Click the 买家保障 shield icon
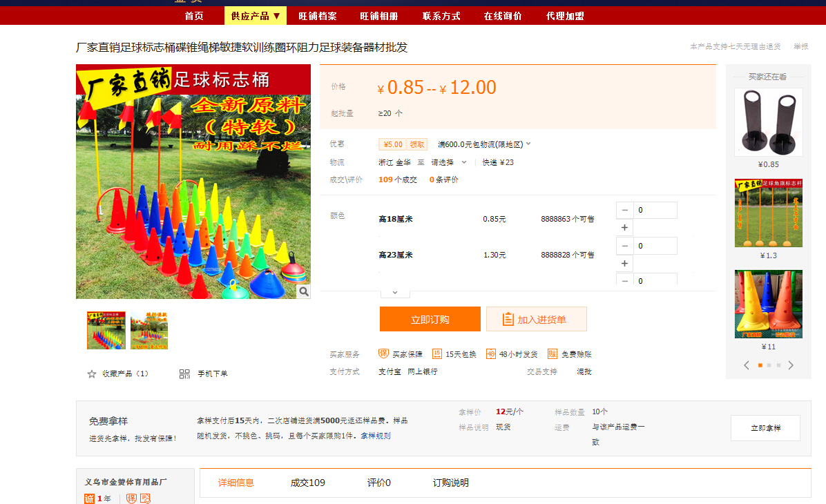Image resolution: width=826 pixels, height=504 pixels. tap(383, 353)
